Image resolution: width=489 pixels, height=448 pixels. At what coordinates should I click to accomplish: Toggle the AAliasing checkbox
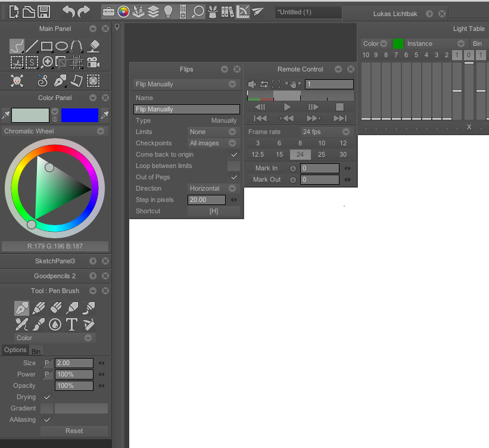click(47, 419)
